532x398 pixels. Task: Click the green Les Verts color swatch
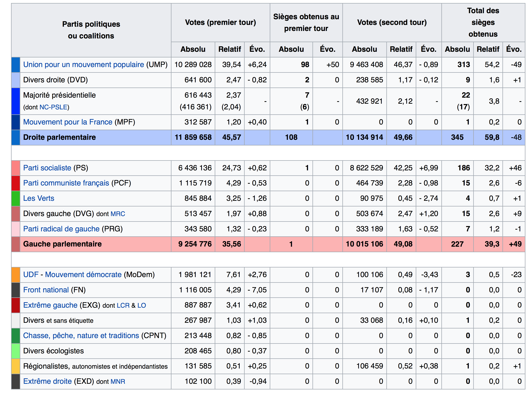pos(16,198)
